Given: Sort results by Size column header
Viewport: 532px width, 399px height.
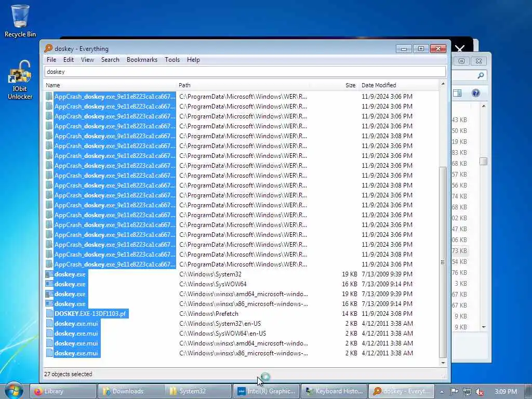Looking at the screenshot, I should coord(333,85).
